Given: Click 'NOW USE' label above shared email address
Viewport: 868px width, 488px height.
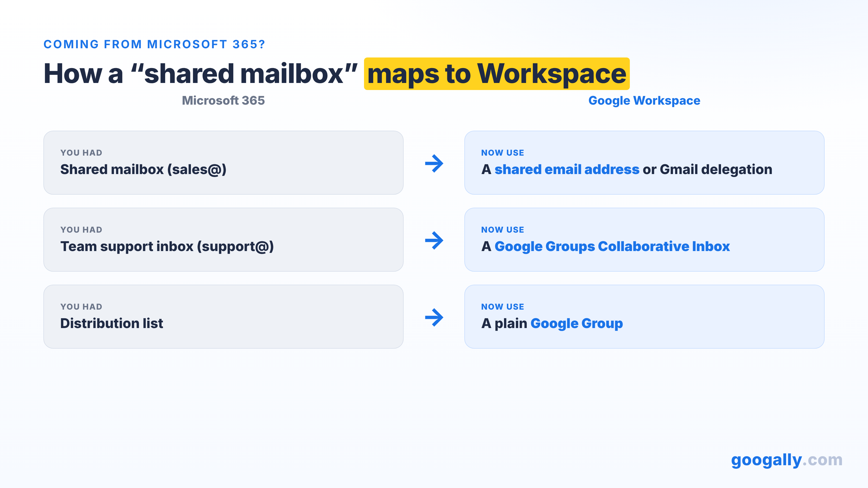Looking at the screenshot, I should pyautogui.click(x=502, y=153).
